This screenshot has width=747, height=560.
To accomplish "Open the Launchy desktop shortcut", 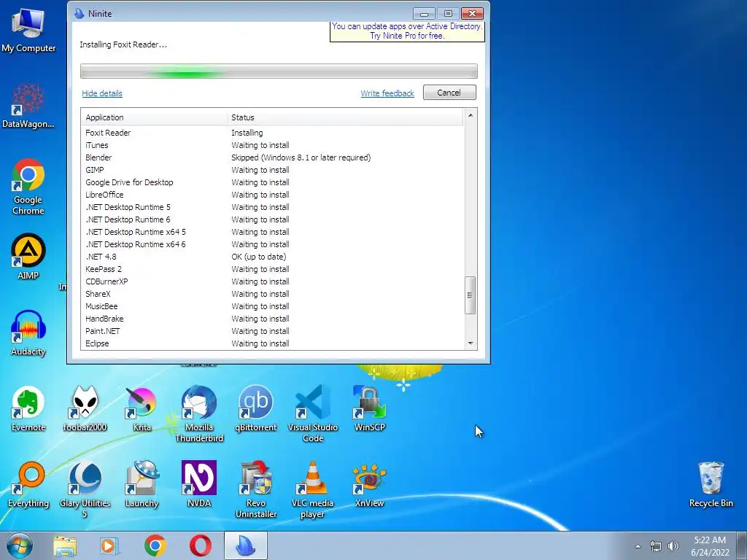I will 142,484.
